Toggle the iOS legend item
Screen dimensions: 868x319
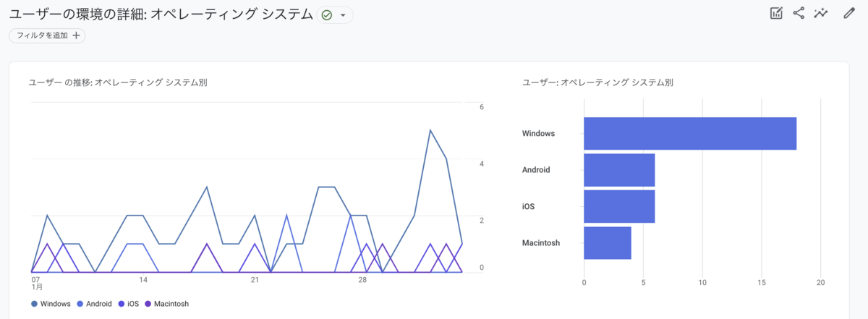coord(128,304)
